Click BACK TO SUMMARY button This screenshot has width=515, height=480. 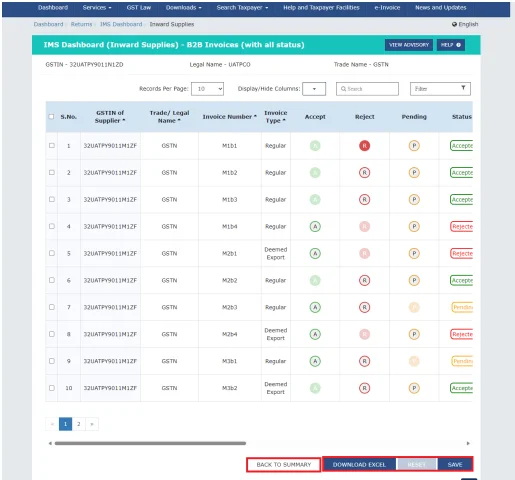click(x=284, y=465)
